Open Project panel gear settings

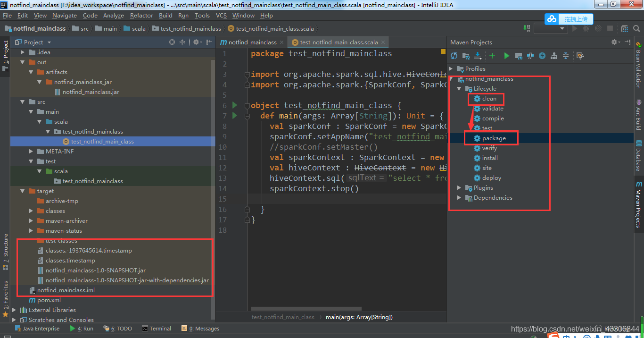(x=198, y=42)
